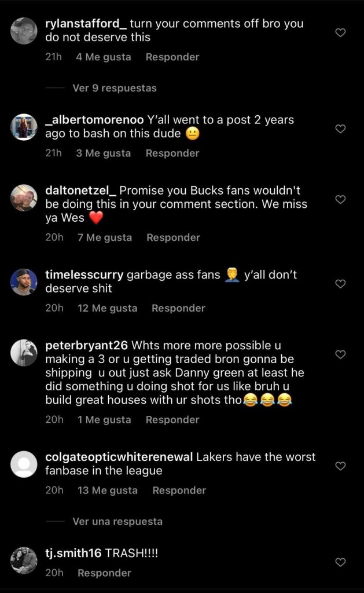Open the peterbryant26 username link
The image size is (364, 593).
coord(87,345)
